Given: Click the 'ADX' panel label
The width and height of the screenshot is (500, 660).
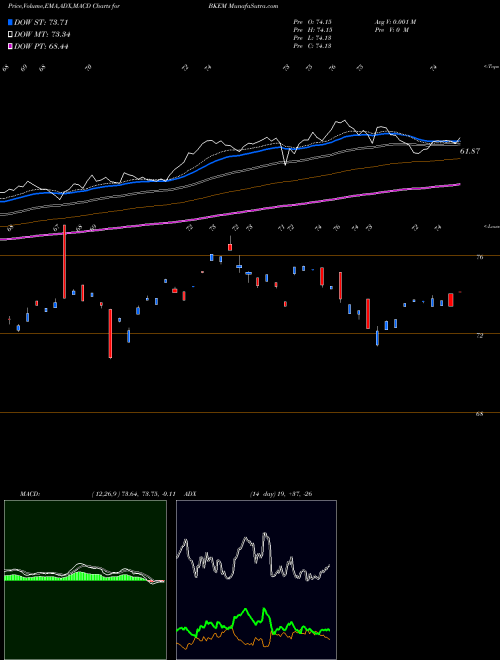Looking at the screenshot, I should tap(191, 493).
